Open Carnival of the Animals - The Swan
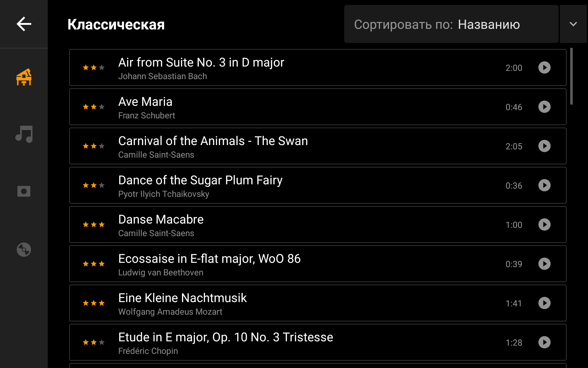This screenshot has width=588, height=368. click(x=318, y=146)
